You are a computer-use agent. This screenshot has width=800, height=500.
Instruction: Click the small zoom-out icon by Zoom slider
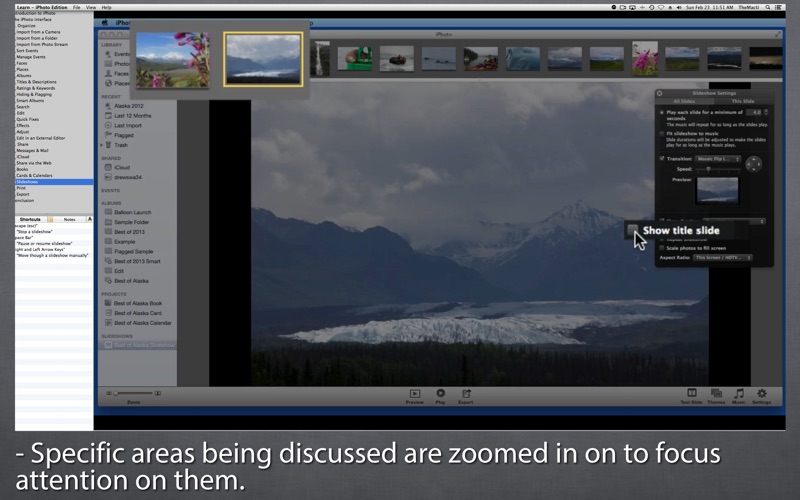point(109,393)
